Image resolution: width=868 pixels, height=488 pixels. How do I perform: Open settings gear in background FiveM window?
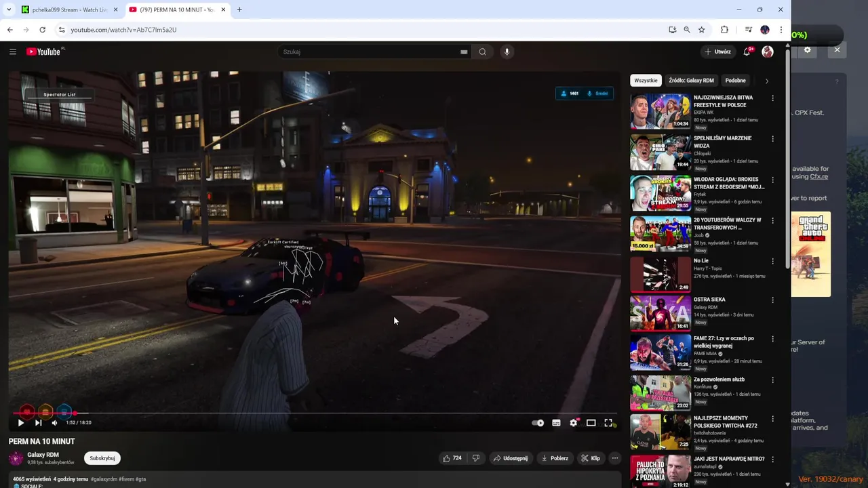pos(807,49)
